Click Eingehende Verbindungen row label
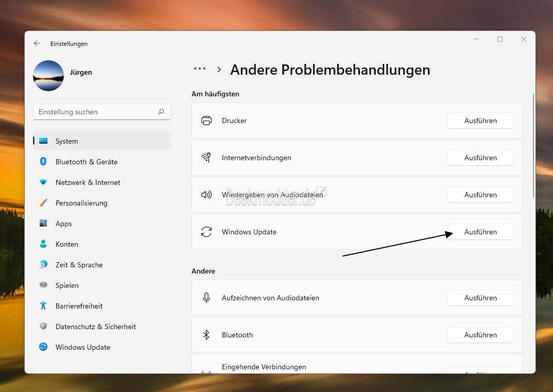Viewport: 553px width, 392px height. tap(264, 367)
